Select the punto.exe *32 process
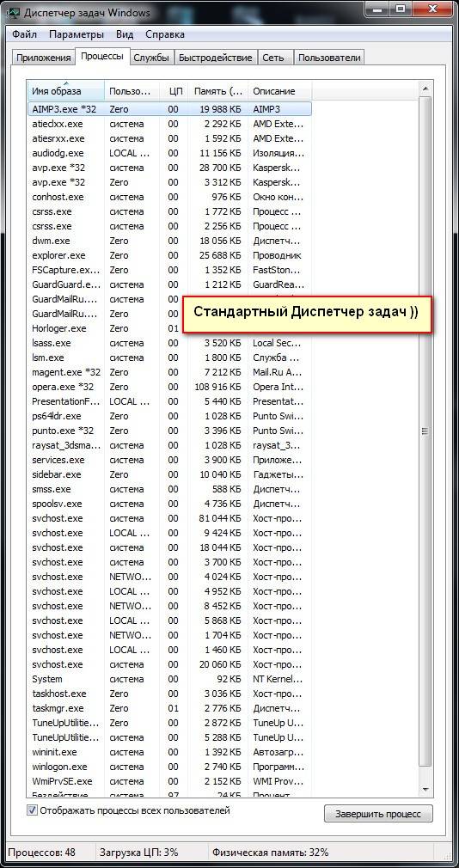 point(169,430)
